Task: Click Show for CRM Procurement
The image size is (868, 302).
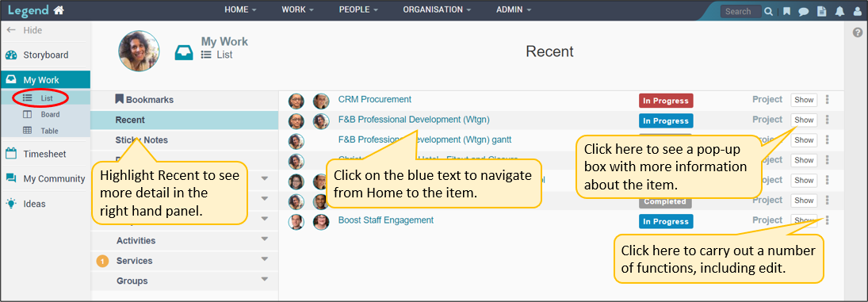Action: coord(804,100)
